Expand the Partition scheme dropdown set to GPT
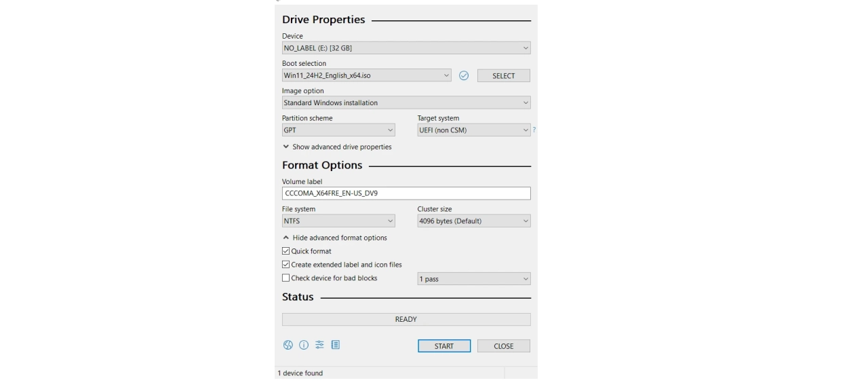868x389 pixels. (x=338, y=130)
